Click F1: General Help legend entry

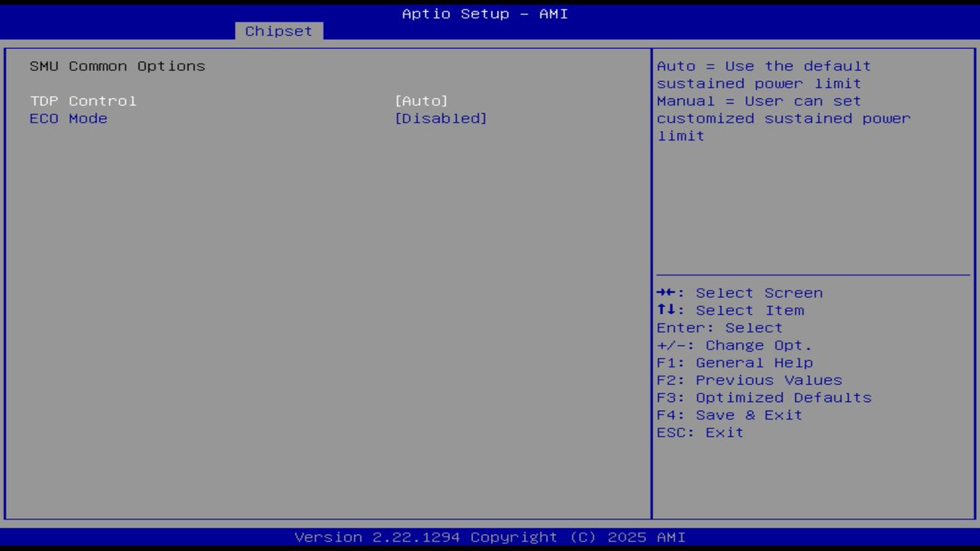734,362
